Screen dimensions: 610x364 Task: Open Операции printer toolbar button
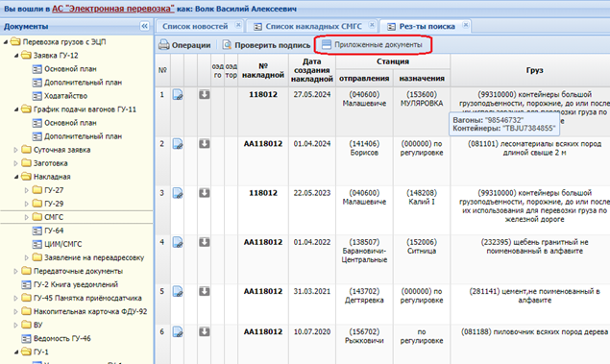(x=184, y=45)
